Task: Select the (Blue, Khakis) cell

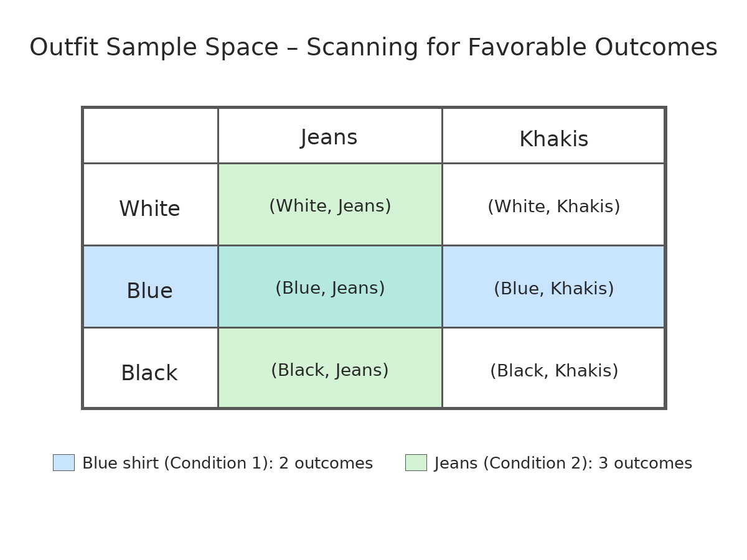Action: coord(553,287)
